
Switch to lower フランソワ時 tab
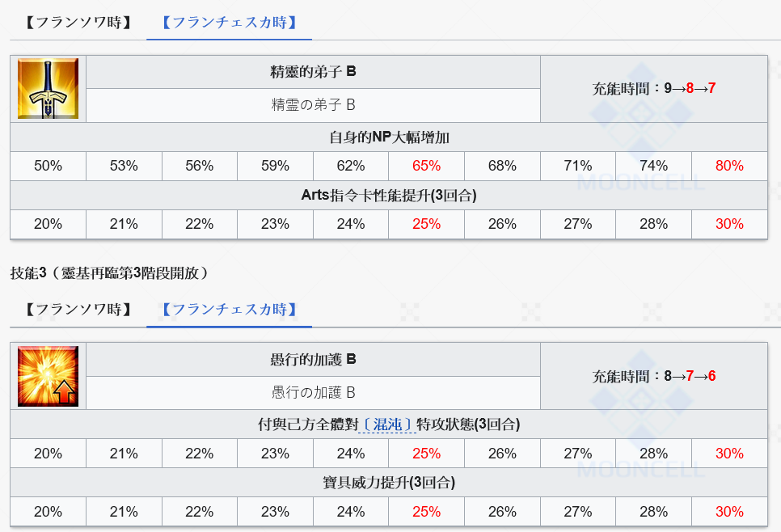[78, 309]
